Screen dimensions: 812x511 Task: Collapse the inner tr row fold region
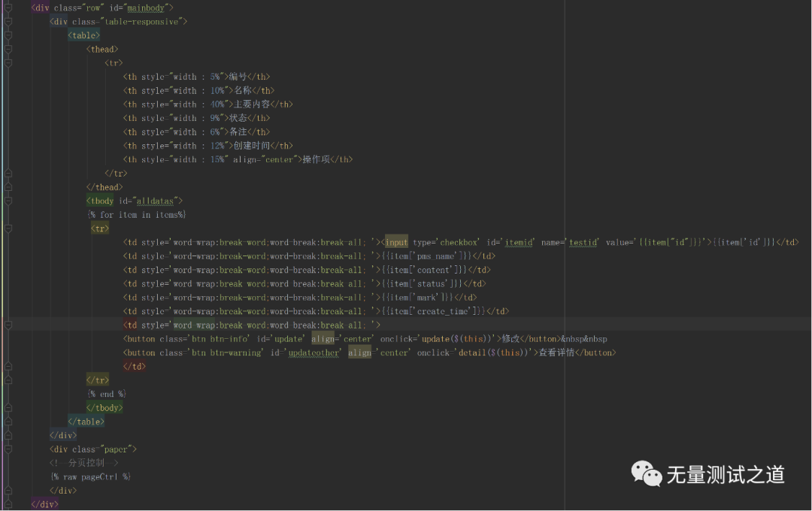point(8,228)
